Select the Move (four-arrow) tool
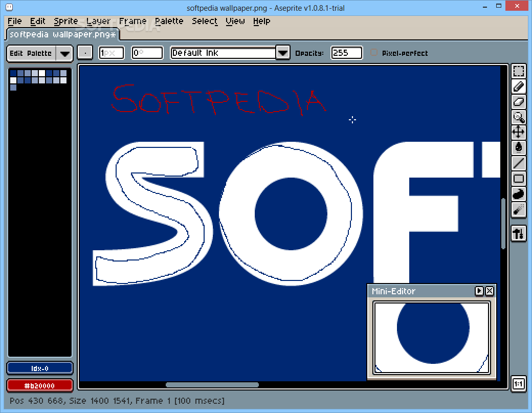Screen dimensions: 532x413 click(x=518, y=132)
